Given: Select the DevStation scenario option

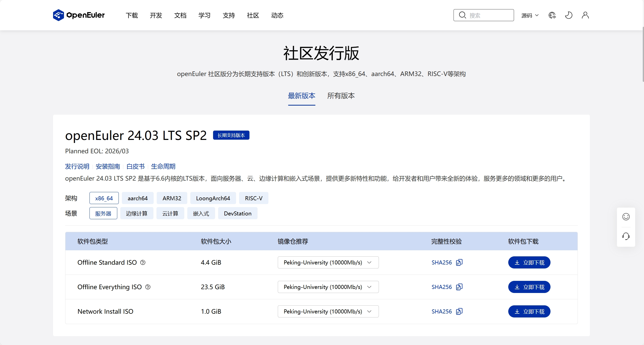Looking at the screenshot, I should [x=238, y=213].
